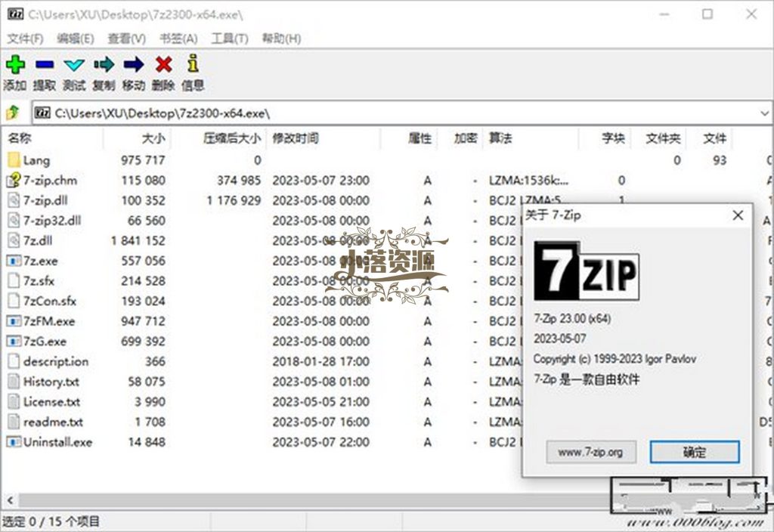Expand the address path dropdown arrow

[x=764, y=113]
